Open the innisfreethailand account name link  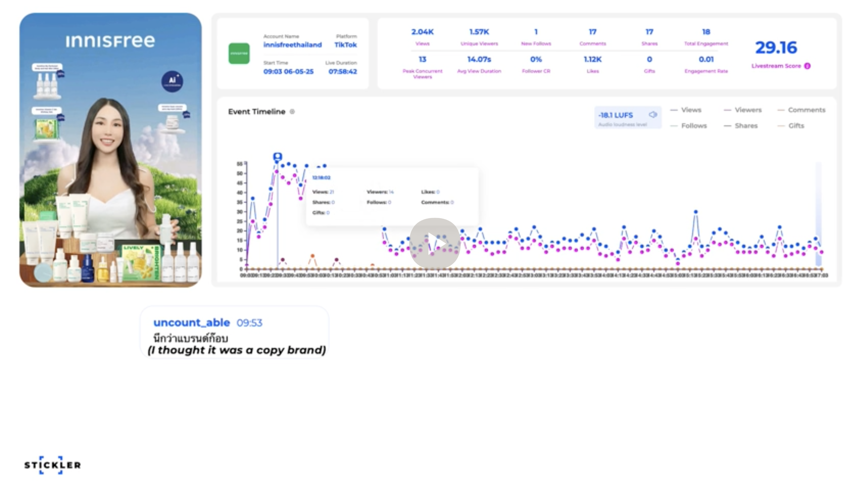pyautogui.click(x=292, y=45)
